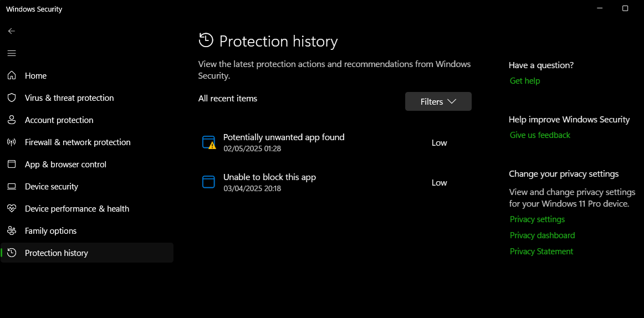Open the Get help link

tap(524, 81)
